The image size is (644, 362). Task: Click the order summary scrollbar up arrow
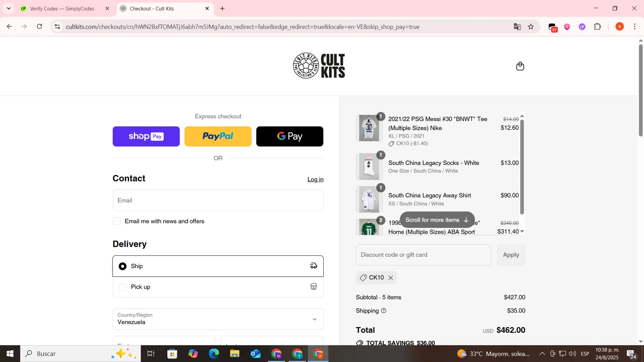coord(522,116)
